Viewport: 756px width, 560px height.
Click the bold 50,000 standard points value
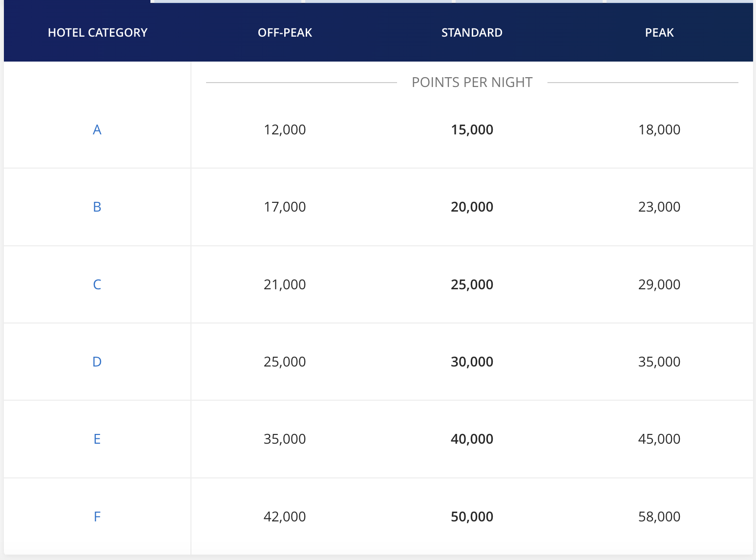point(472,517)
